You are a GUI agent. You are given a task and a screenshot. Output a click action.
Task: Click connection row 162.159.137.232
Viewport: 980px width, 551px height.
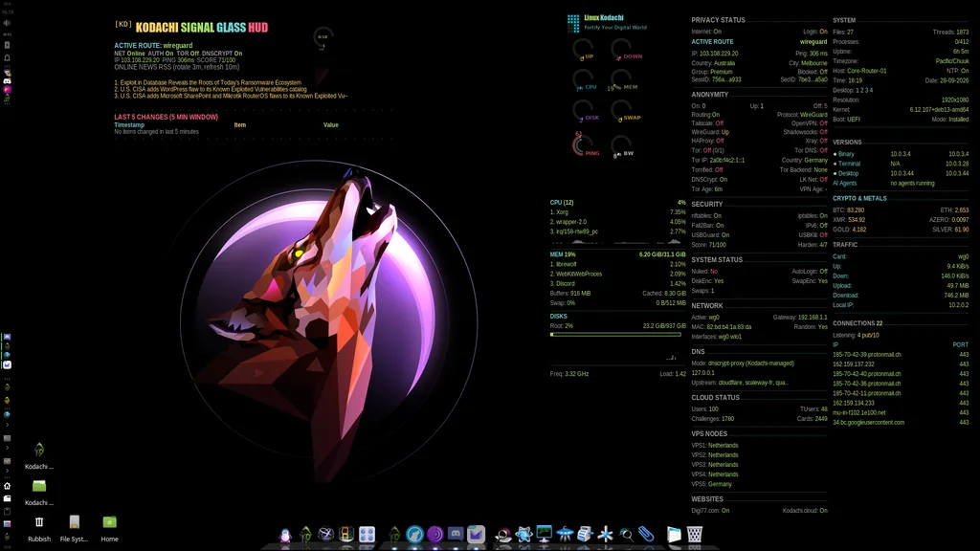coord(900,364)
